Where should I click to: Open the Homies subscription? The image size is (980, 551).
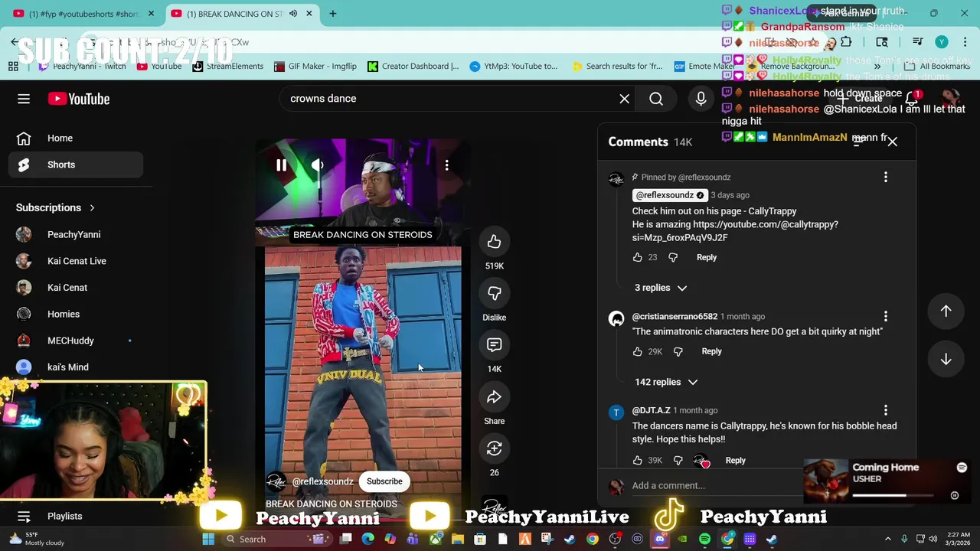[75, 314]
